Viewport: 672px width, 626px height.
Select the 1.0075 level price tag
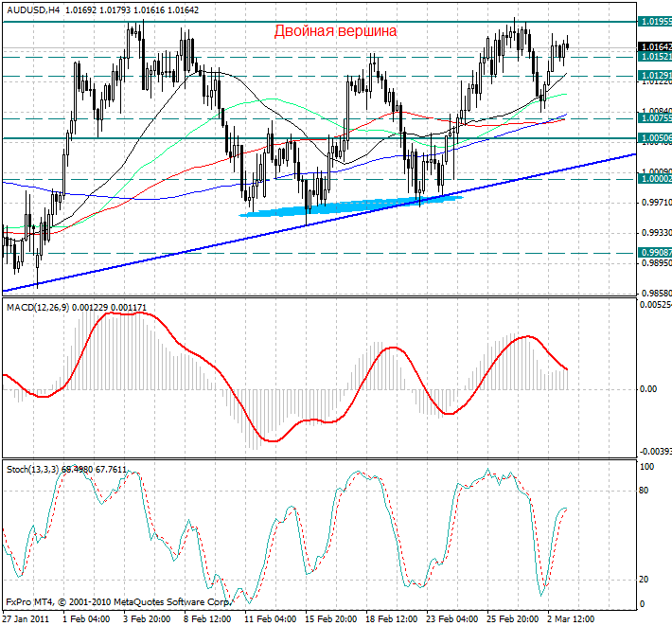click(x=654, y=118)
